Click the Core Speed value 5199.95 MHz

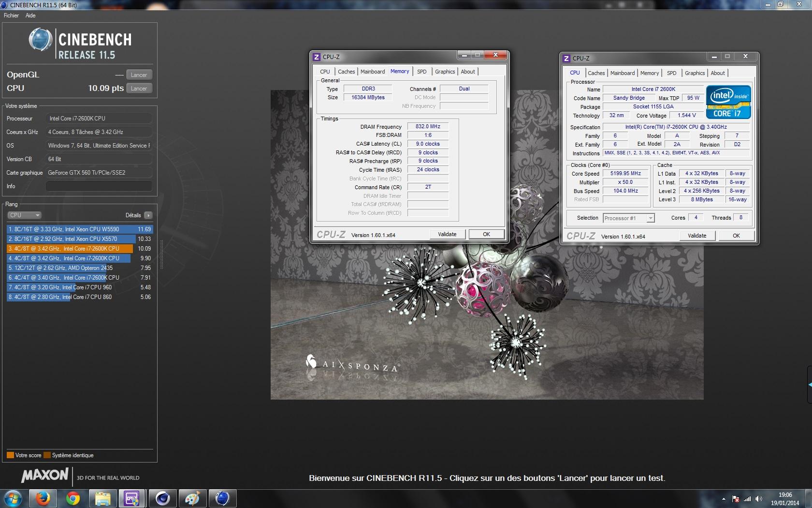625,173
